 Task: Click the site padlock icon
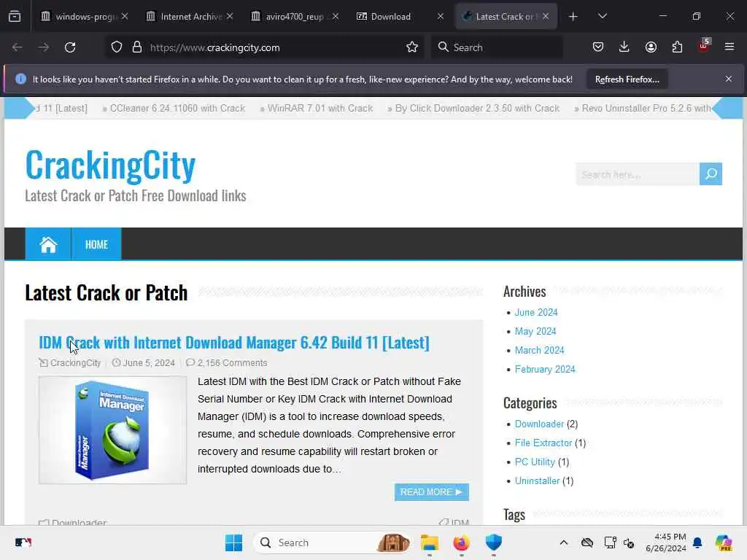(137, 47)
